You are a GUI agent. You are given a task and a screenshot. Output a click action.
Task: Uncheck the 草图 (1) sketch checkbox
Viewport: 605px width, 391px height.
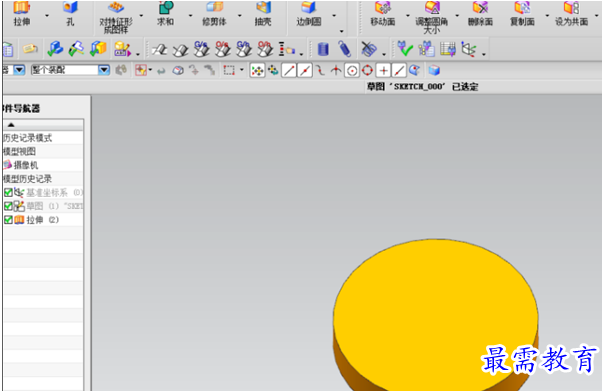8,206
